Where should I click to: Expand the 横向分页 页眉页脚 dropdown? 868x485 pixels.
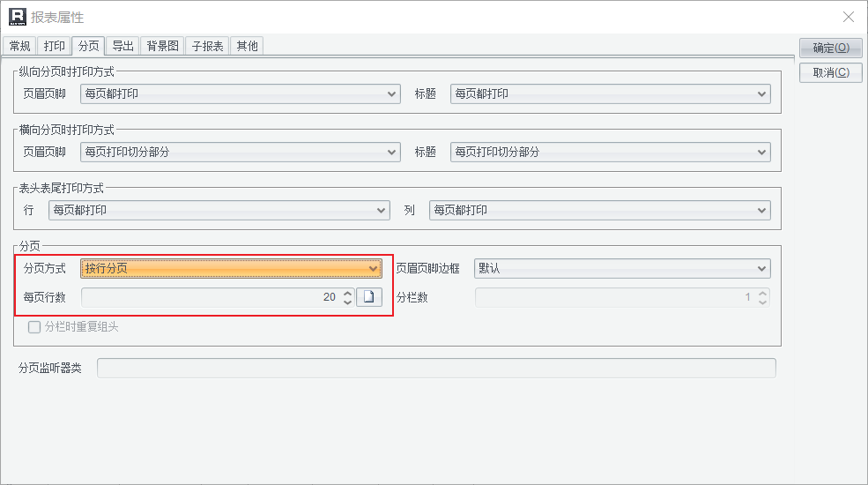(x=240, y=152)
